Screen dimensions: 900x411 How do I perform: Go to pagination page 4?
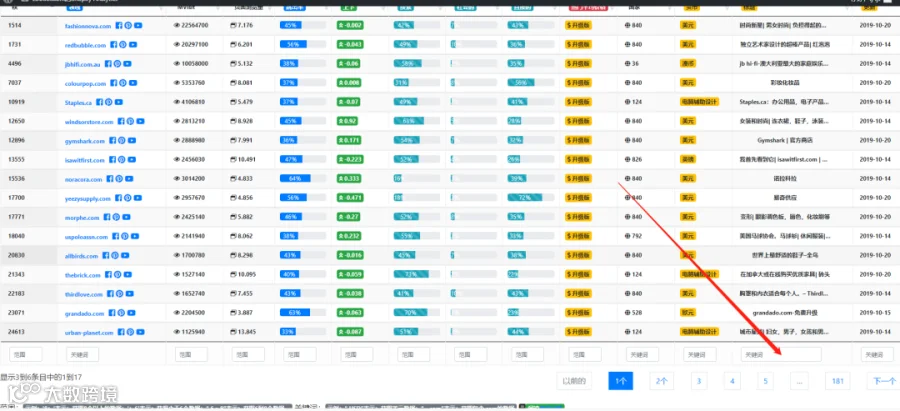tap(732, 381)
